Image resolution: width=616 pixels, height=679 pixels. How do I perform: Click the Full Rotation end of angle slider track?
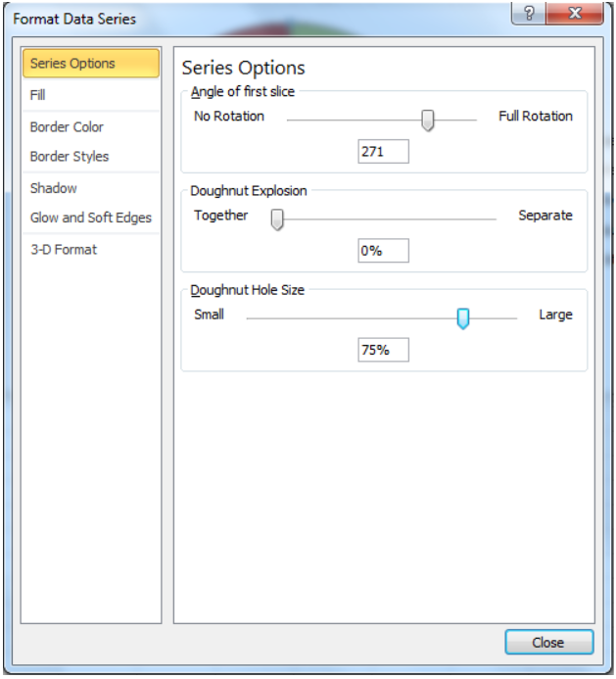[474, 120]
